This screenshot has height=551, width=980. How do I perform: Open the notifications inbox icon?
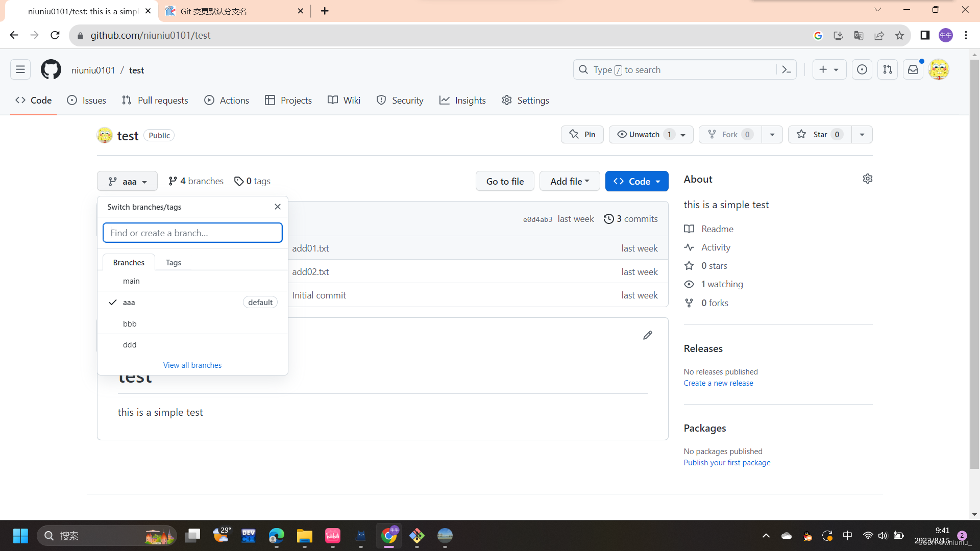click(x=913, y=69)
